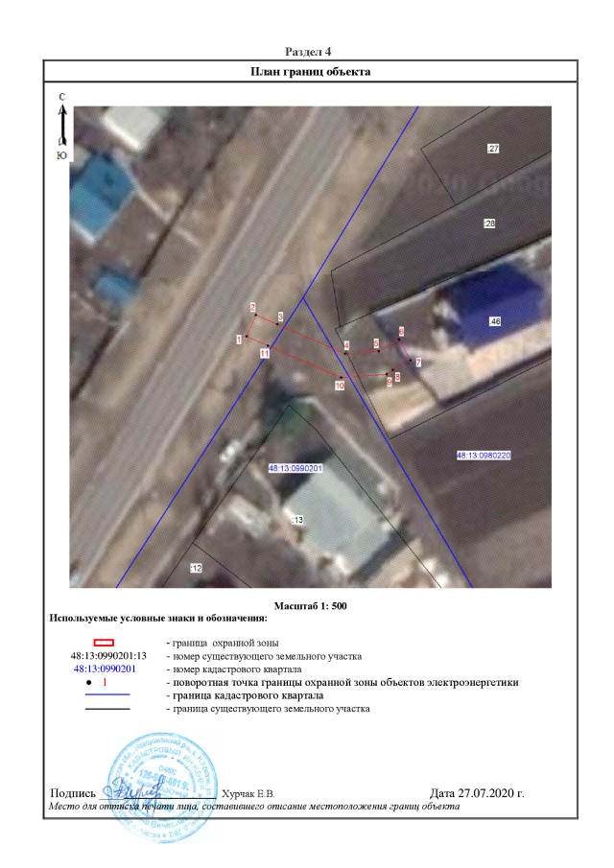Click the 'Раздел 4' section title
Screen dimensions: 614x868
309,51
